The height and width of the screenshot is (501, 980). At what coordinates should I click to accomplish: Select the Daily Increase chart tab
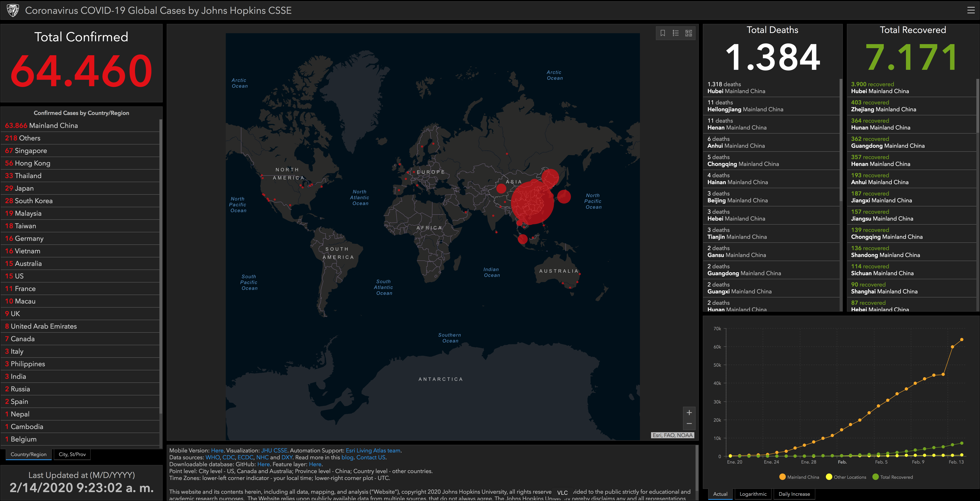[x=794, y=494]
